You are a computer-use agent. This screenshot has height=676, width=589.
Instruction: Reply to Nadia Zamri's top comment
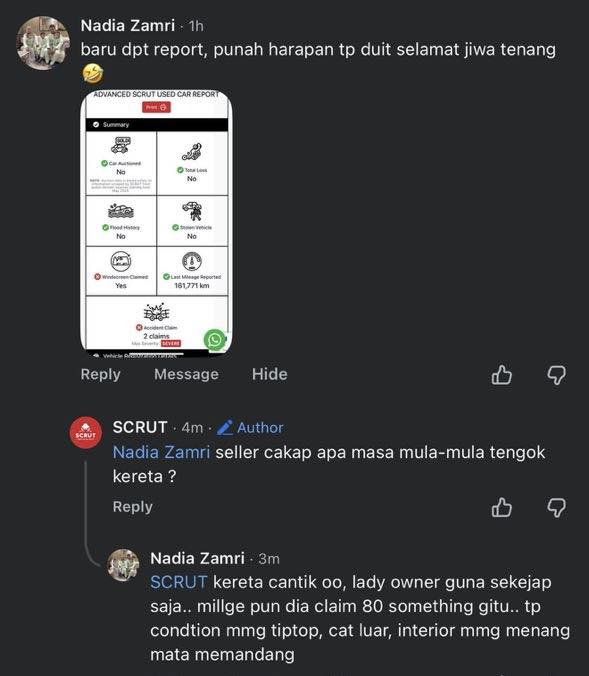(100, 374)
